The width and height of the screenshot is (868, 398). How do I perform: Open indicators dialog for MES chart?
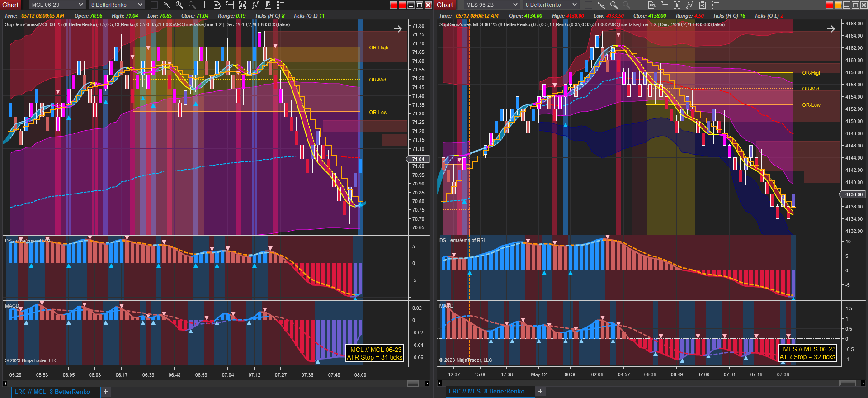coord(689,5)
